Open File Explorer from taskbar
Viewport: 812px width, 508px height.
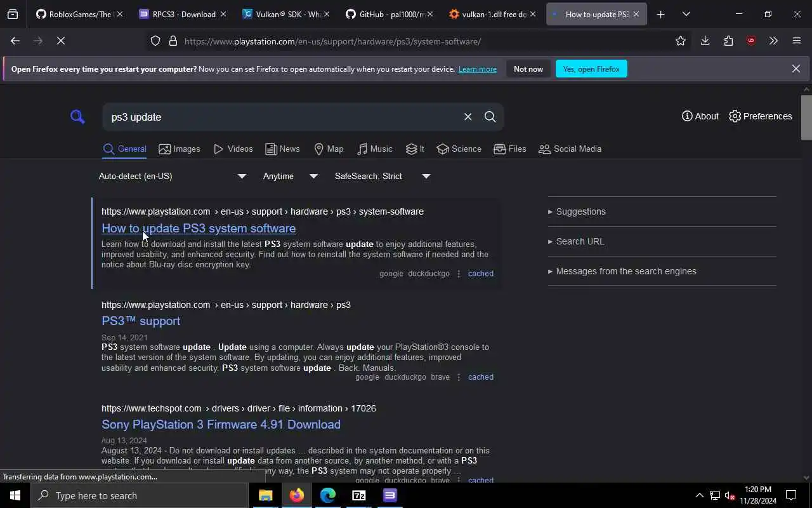(265, 495)
